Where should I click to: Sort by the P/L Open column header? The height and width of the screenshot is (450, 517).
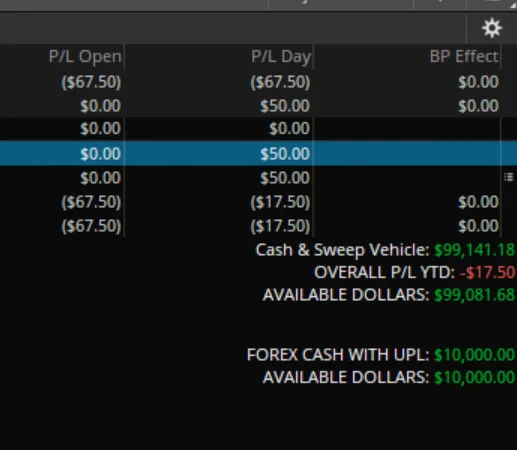[85, 56]
